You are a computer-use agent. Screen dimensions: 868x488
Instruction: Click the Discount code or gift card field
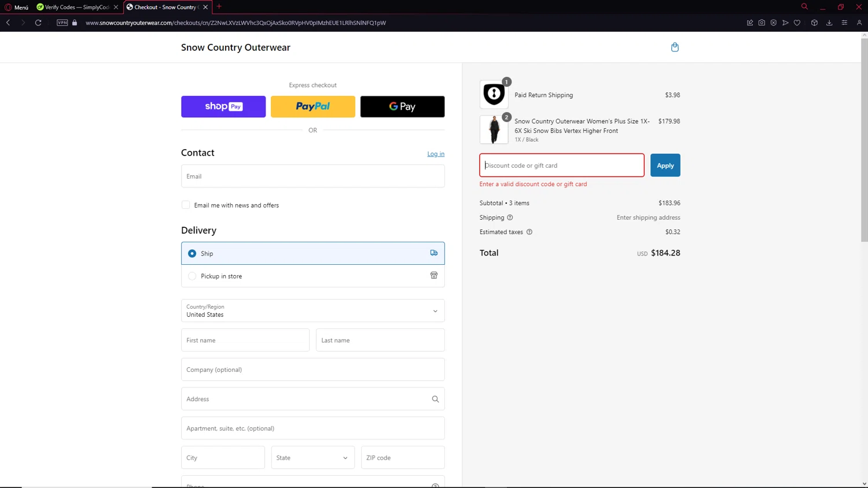[x=562, y=165]
